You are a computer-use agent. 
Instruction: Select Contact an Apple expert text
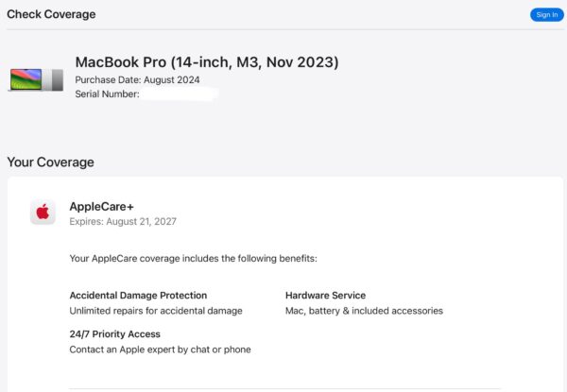[161, 349]
